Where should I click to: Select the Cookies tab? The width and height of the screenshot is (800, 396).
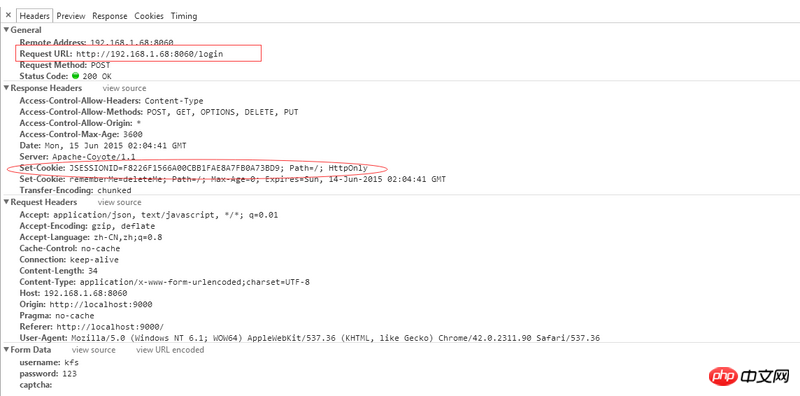click(x=149, y=16)
